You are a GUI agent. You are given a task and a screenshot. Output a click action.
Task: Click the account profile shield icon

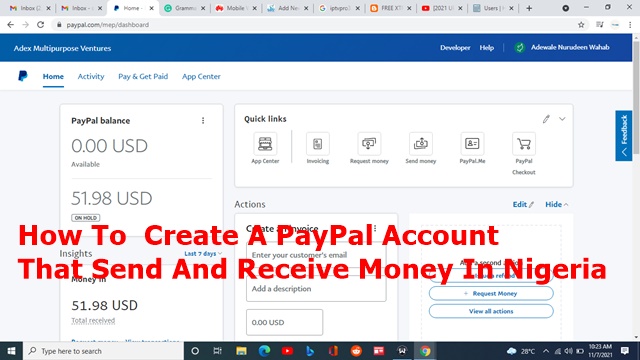519,48
